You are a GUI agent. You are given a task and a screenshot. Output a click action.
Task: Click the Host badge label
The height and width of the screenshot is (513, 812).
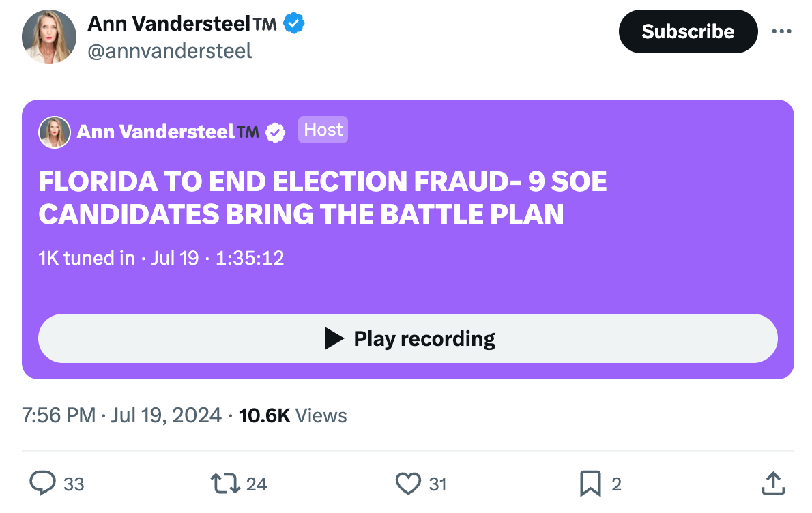(x=323, y=130)
